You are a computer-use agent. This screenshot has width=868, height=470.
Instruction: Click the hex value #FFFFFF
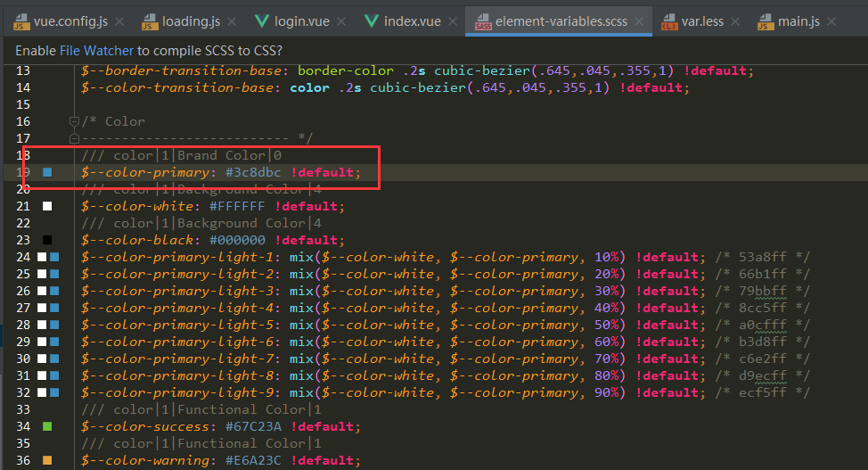point(237,206)
